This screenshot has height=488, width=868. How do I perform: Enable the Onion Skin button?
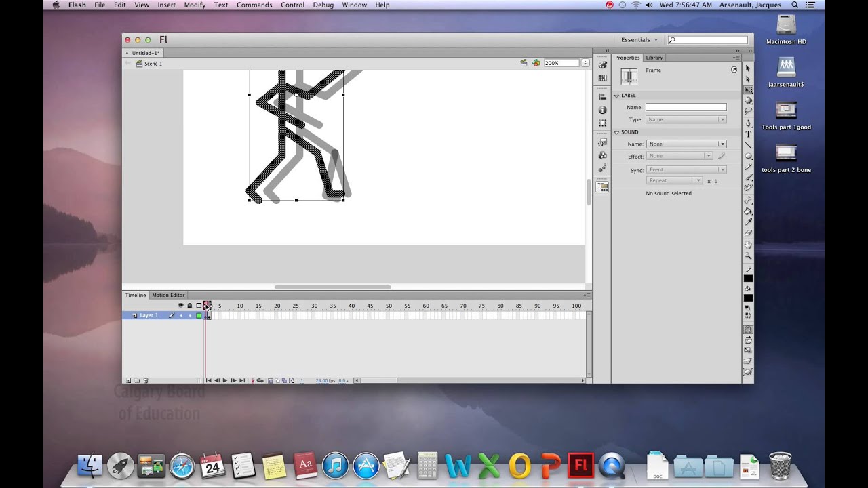[x=269, y=381]
